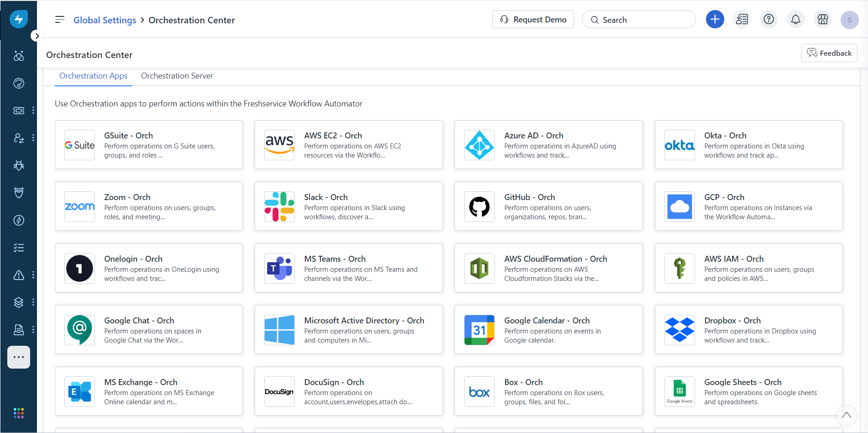
Task: Open the hamburger navigation menu
Action: (60, 20)
